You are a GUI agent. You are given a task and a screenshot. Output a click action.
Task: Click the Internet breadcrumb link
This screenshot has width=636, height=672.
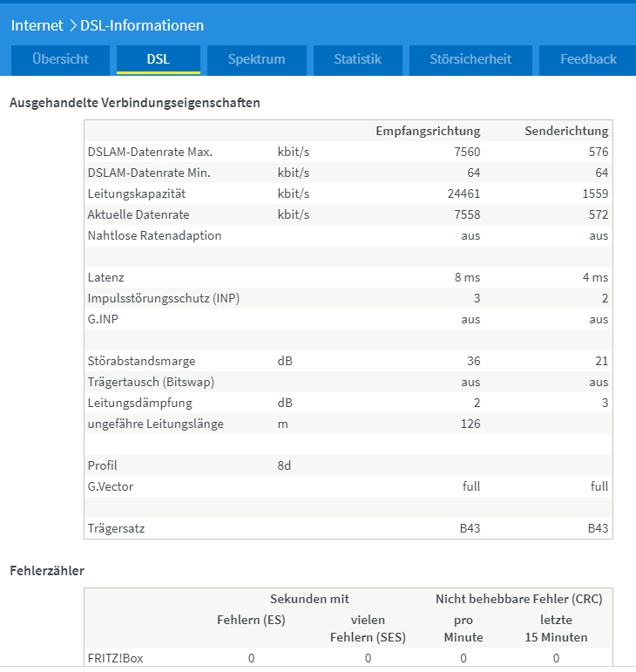click(x=37, y=25)
